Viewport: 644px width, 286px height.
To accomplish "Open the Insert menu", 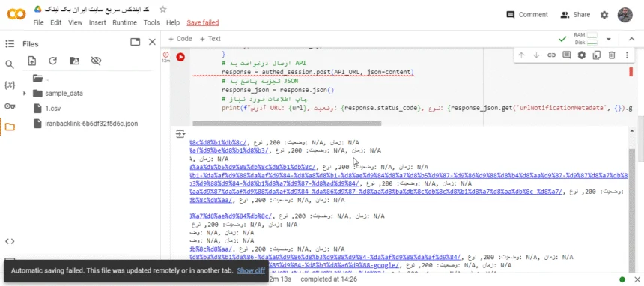I will pos(97,22).
